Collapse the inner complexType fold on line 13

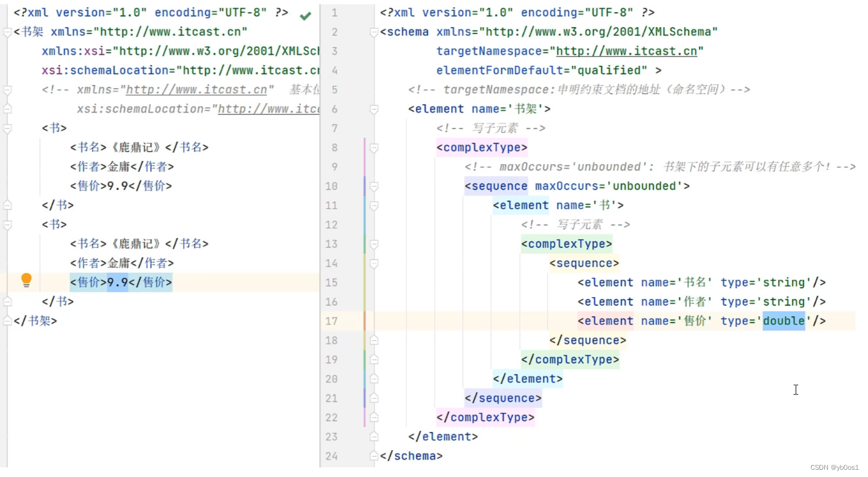coord(374,244)
